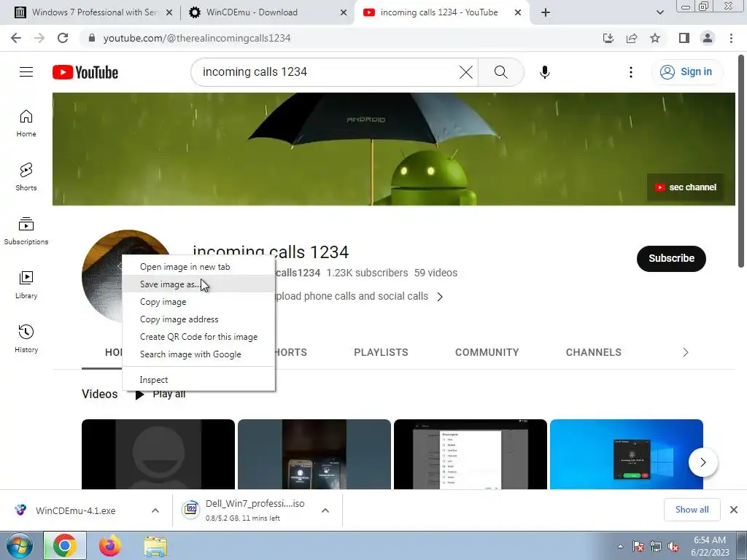Click the muted volume tray icon

tap(673, 547)
